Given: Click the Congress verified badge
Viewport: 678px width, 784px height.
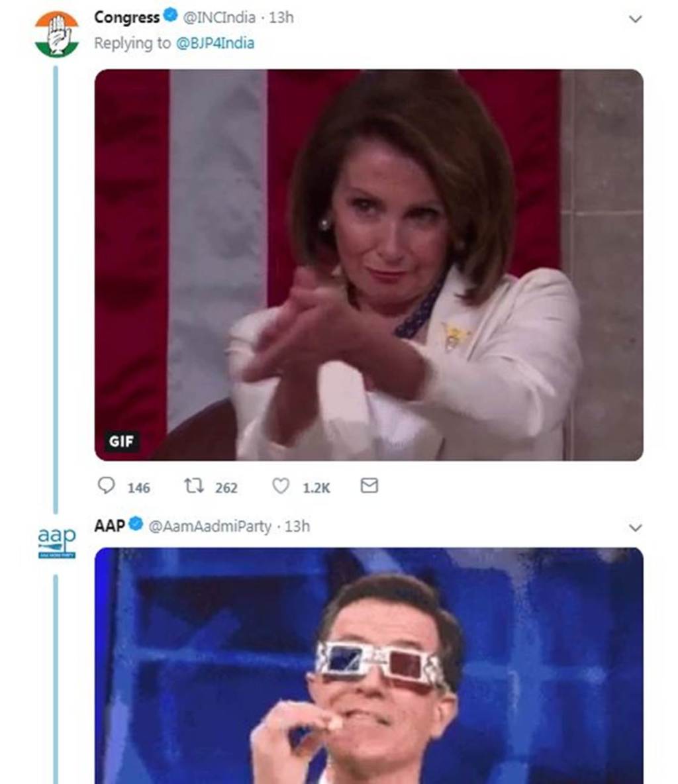Looking at the screenshot, I should [171, 15].
